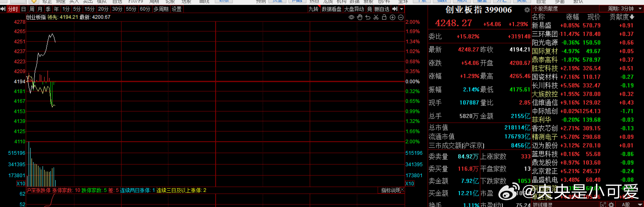Click the 涨幅 column header
Viewport: 644px width, 207px height.
pos(572,17)
